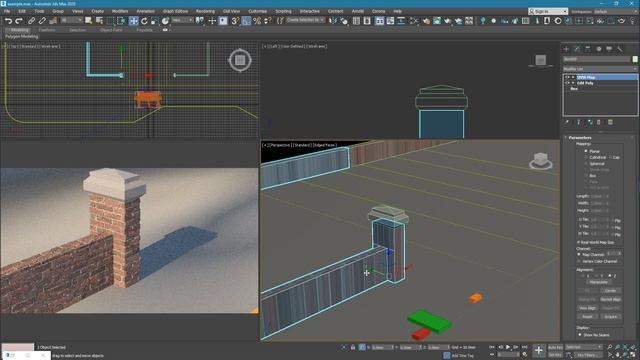Activate the Select and Scale tool
Image resolution: width=640 pixels, height=360 pixels.
click(154, 21)
